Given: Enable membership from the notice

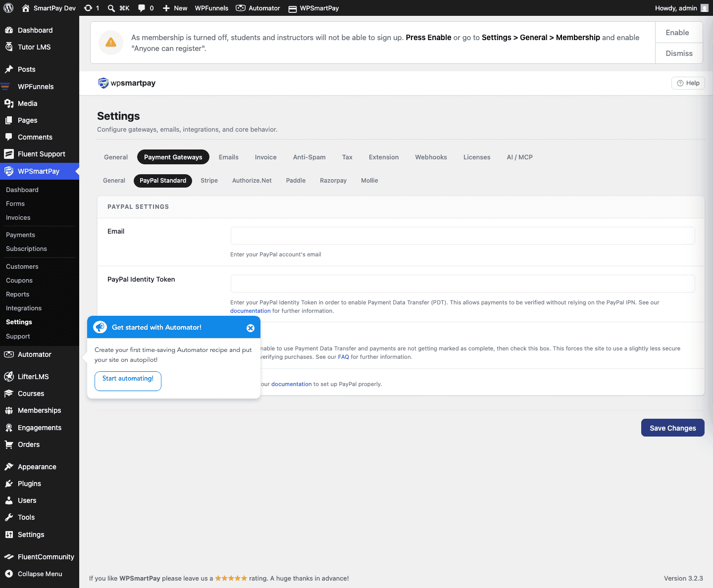Looking at the screenshot, I should [679, 33].
